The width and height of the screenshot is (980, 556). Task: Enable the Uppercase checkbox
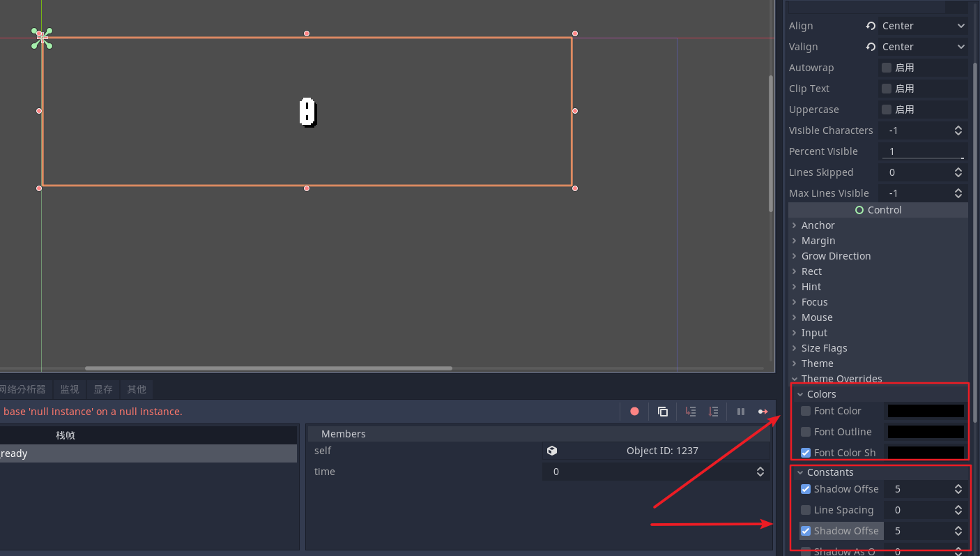[887, 110]
